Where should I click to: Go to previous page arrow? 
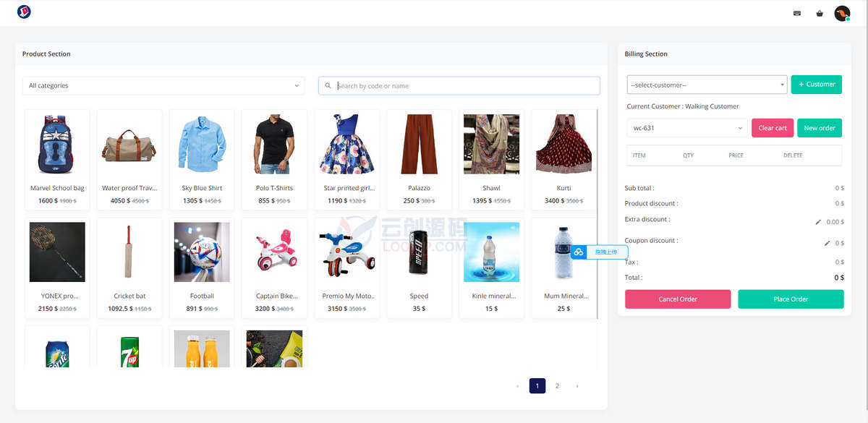517,386
